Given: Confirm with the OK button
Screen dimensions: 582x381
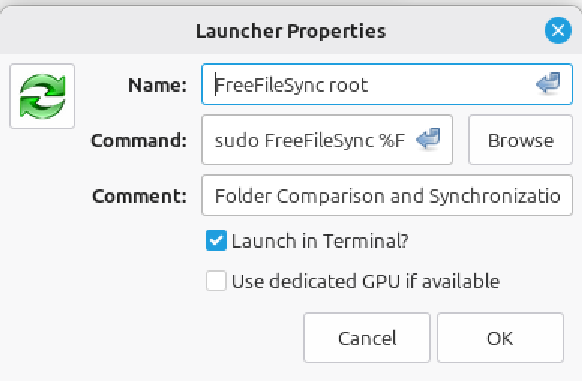Looking at the screenshot, I should (500, 338).
